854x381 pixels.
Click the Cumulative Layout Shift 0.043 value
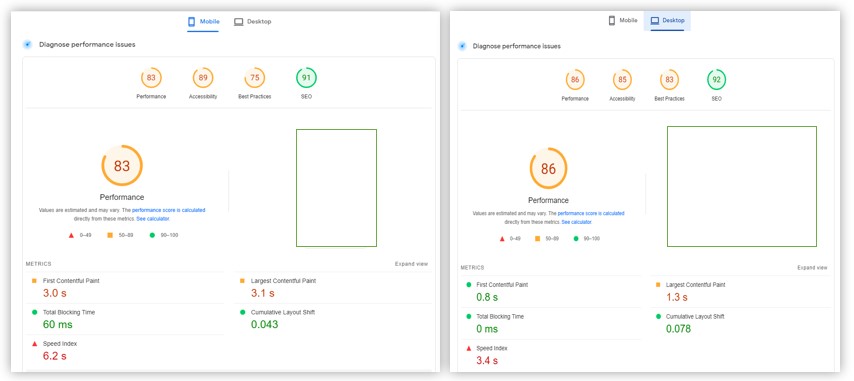[265, 324]
